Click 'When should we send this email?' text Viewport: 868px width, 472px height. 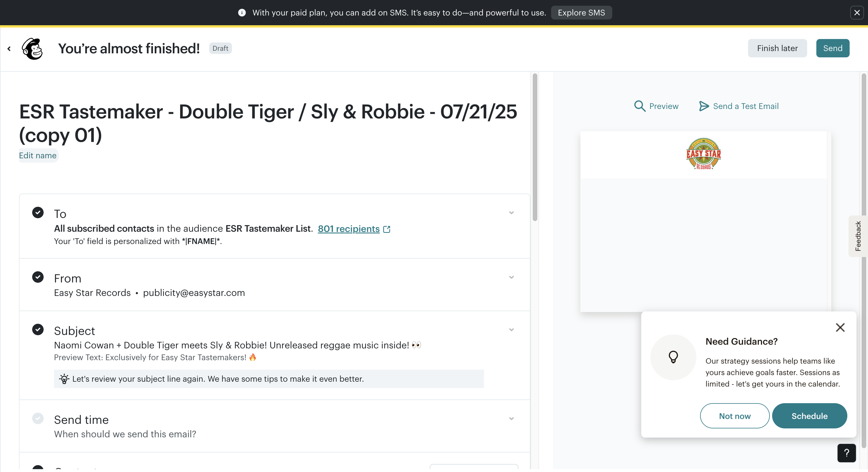[125, 434]
